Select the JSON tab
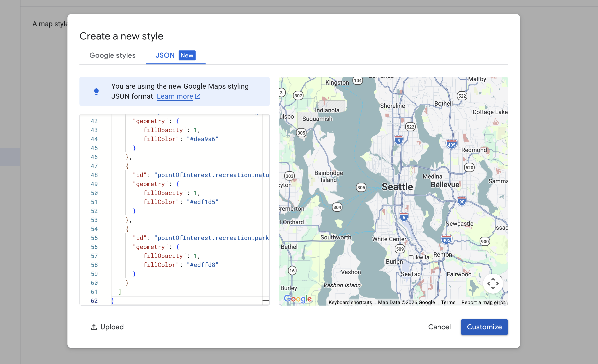Image resolution: width=598 pixels, height=364 pixels. point(165,55)
